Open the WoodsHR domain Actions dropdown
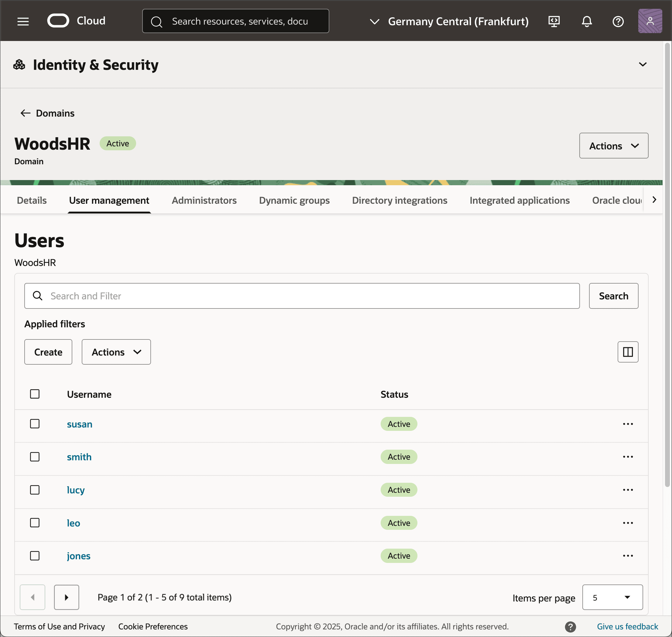The width and height of the screenshot is (672, 637). (x=614, y=146)
